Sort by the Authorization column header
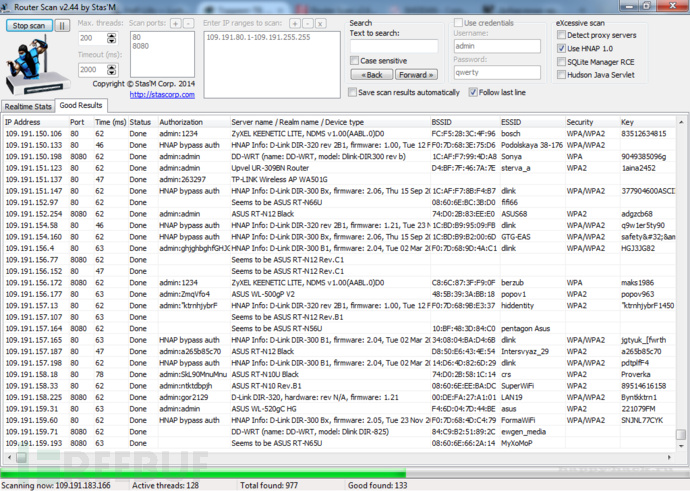 (194, 122)
